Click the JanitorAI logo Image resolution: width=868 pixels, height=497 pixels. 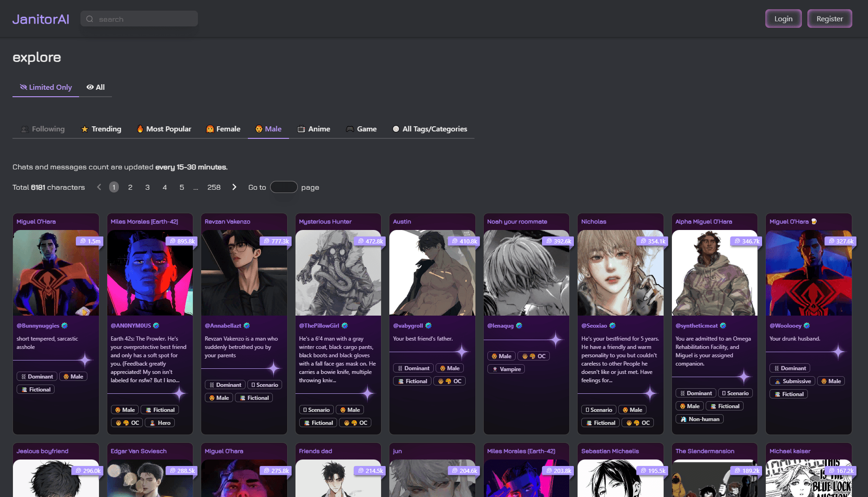[41, 19]
